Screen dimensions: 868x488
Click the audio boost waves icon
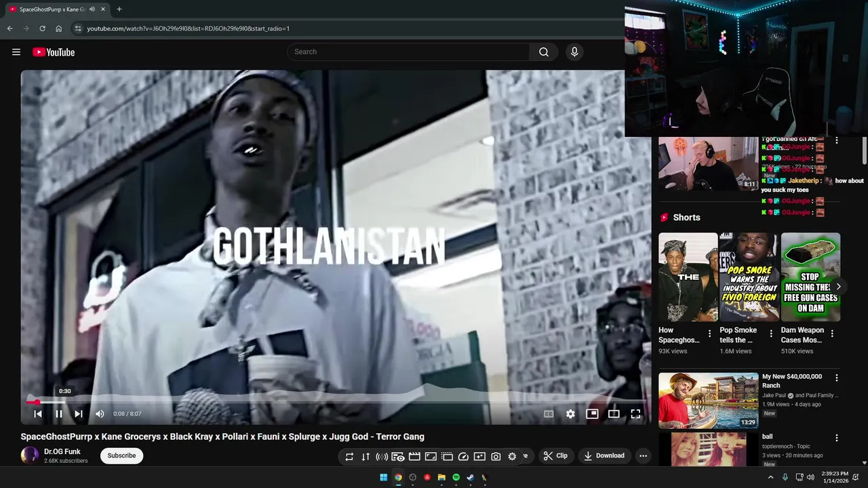[x=382, y=457]
